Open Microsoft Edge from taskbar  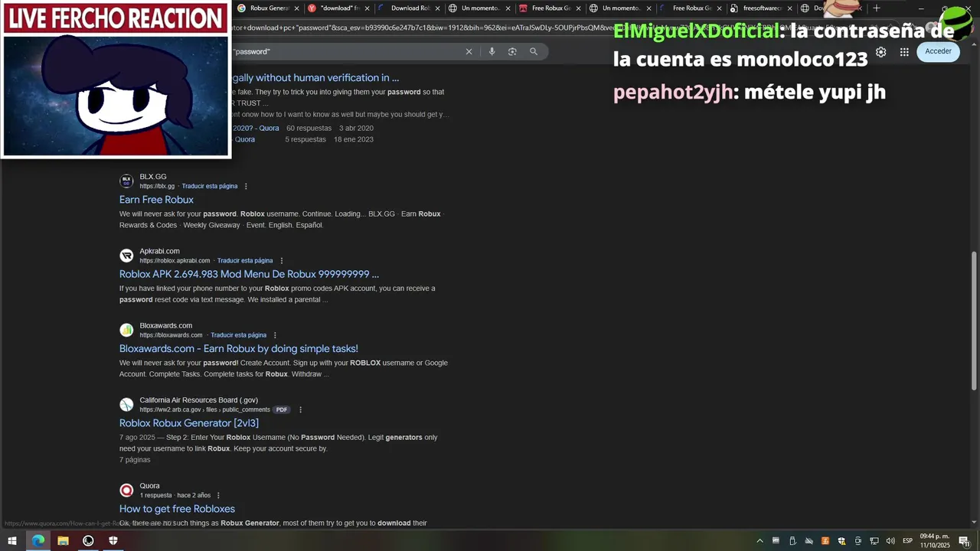38,540
